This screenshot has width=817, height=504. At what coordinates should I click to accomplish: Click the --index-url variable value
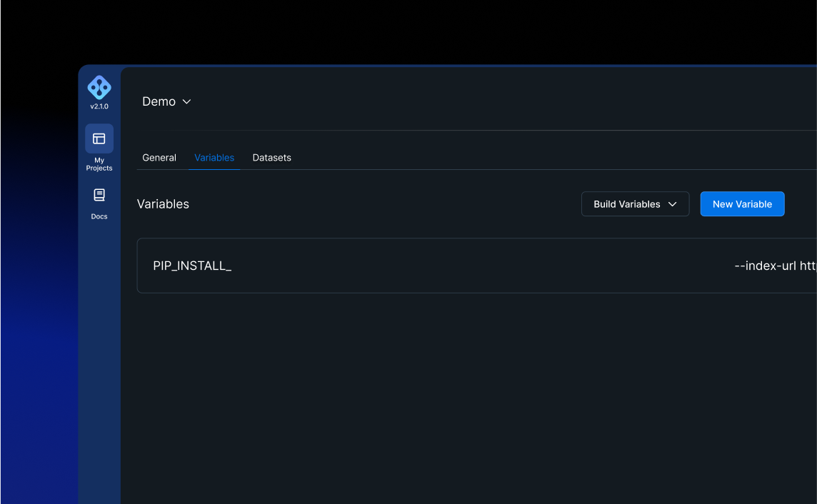pyautogui.click(x=775, y=266)
